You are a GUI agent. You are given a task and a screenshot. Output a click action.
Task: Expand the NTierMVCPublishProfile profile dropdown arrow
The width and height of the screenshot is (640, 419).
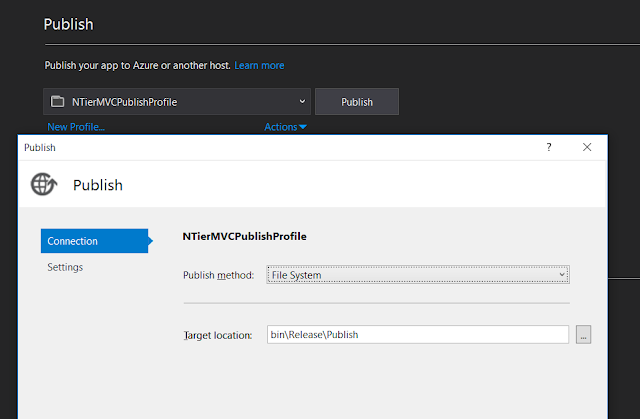(x=302, y=101)
